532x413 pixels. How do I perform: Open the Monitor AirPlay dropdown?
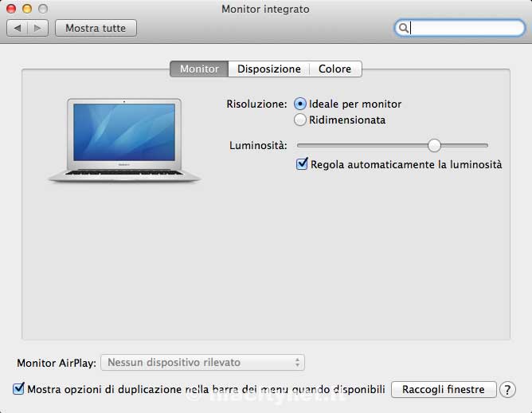pos(202,363)
